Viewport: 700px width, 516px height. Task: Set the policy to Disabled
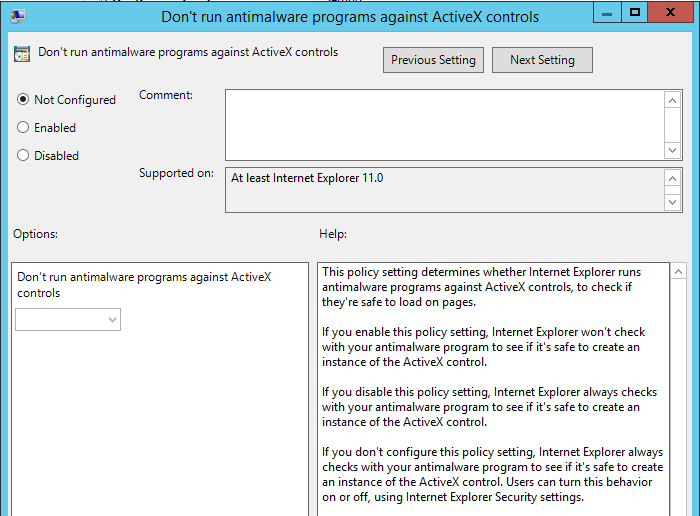pyautogui.click(x=23, y=156)
